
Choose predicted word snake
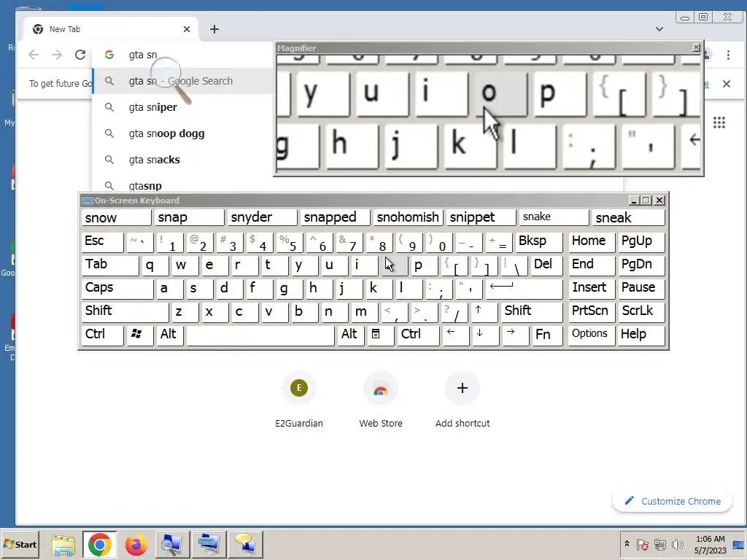click(x=554, y=217)
